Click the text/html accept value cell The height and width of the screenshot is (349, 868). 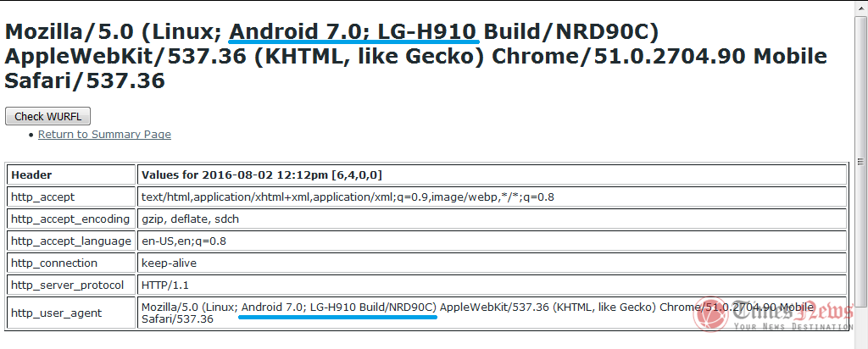[x=348, y=197]
